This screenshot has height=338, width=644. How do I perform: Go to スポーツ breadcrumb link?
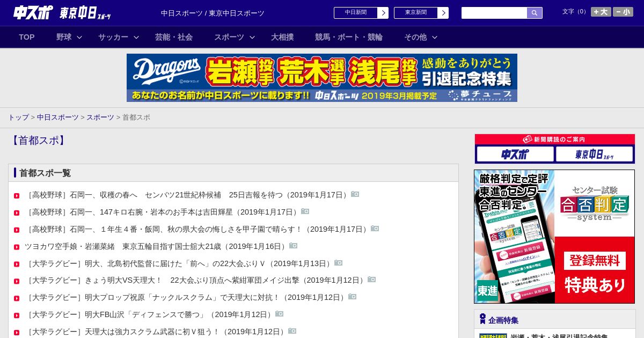[x=100, y=117]
